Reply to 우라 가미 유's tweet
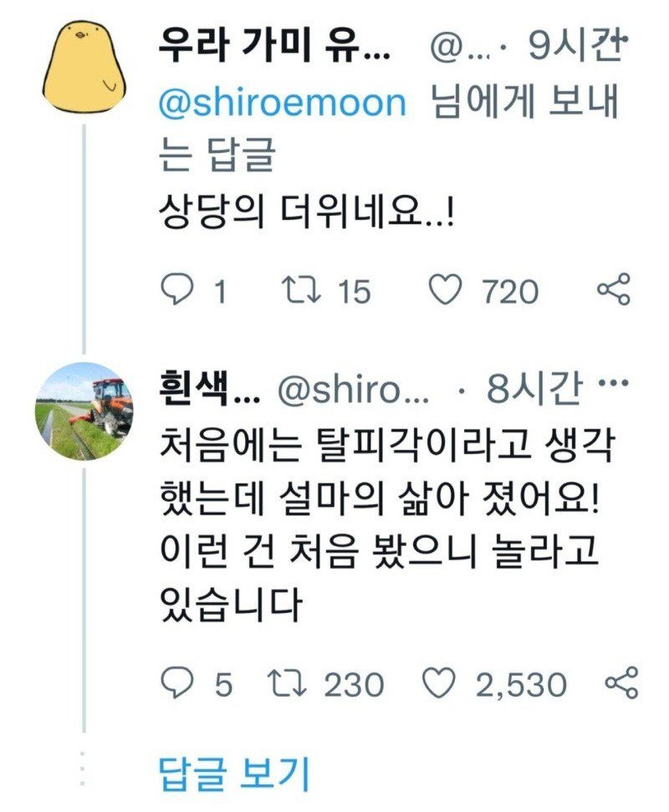 point(182,289)
